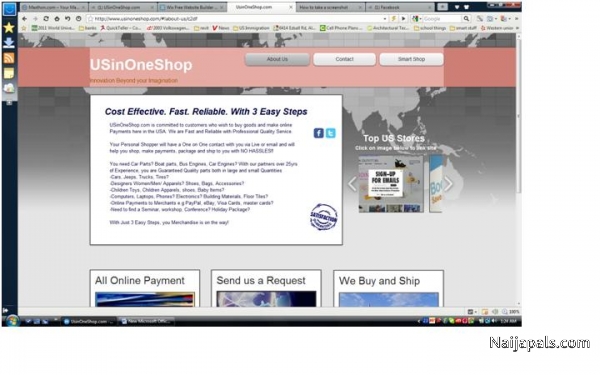
Task: Click the Send us a Request heading
Action: [261, 280]
